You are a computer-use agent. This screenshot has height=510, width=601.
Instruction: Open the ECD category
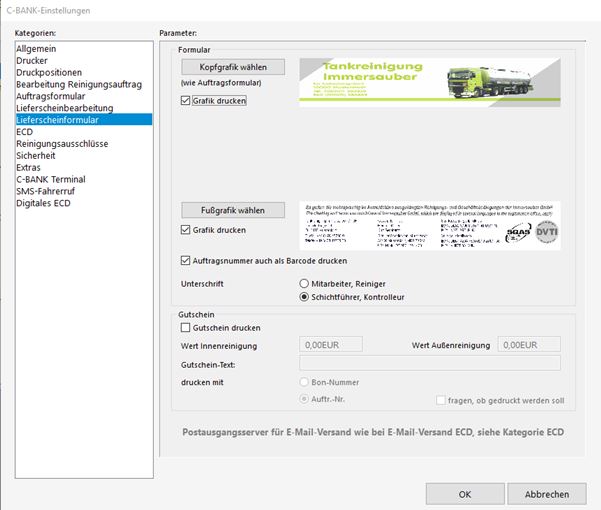(x=25, y=131)
